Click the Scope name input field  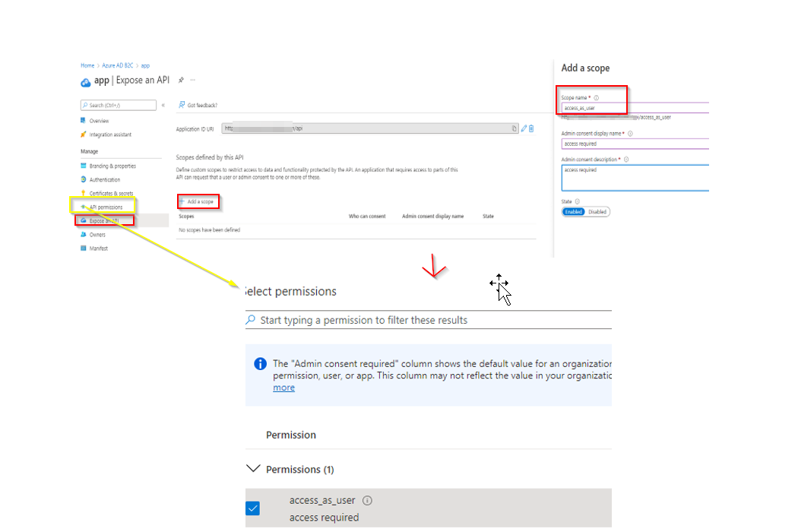pyautogui.click(x=635, y=108)
